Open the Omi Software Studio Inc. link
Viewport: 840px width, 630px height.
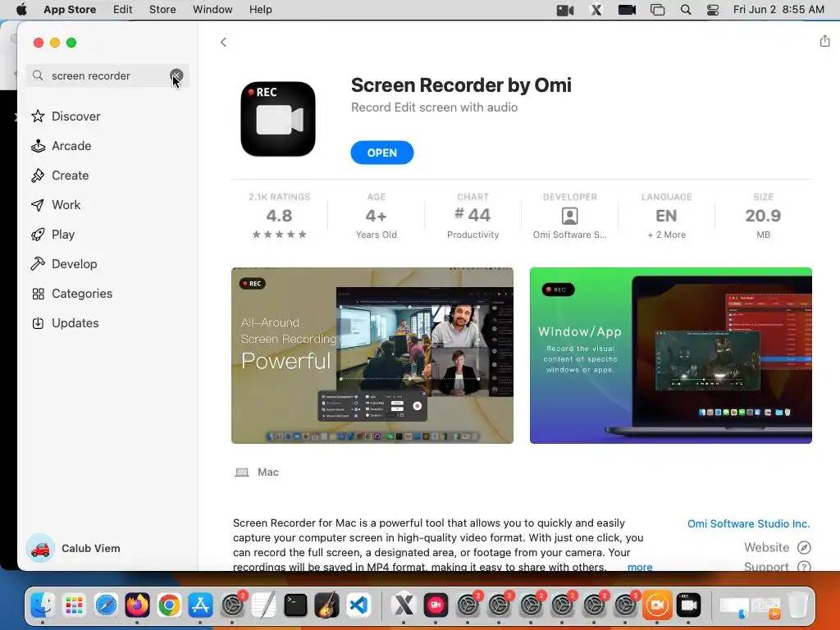click(748, 523)
